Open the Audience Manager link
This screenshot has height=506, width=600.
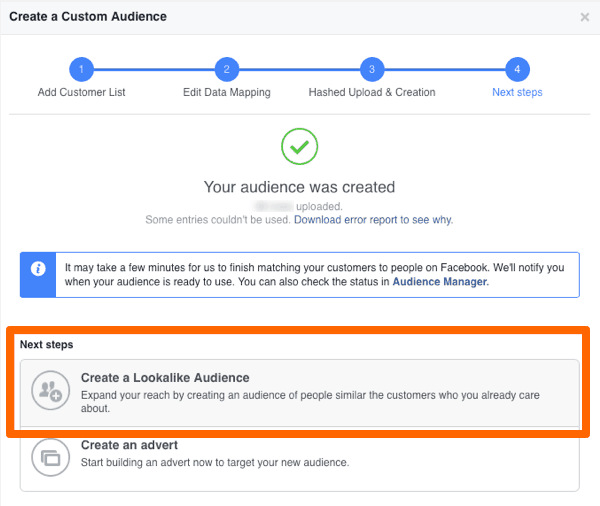tap(439, 283)
